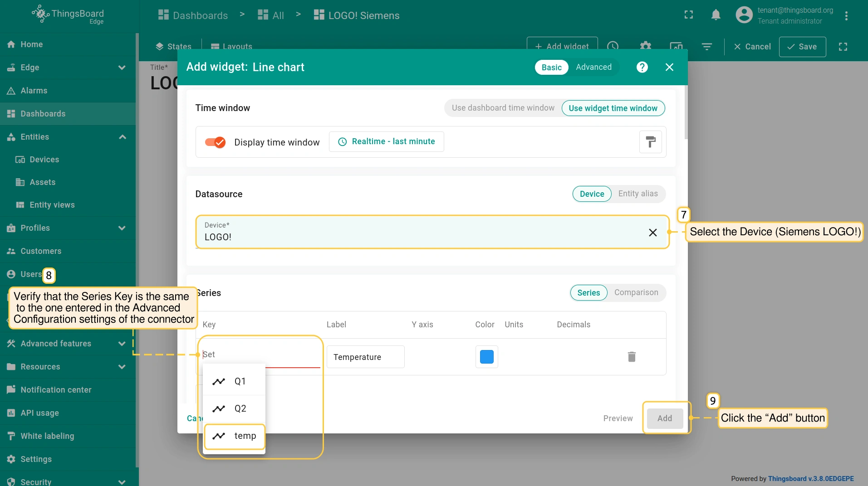Click the notifications bell icon
The height and width of the screenshot is (486, 868).
[716, 15]
